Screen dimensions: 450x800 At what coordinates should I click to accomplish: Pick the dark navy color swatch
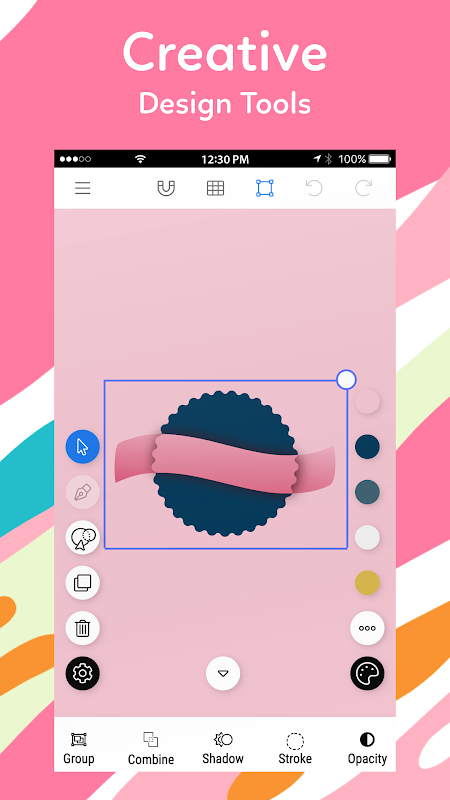coord(367,447)
